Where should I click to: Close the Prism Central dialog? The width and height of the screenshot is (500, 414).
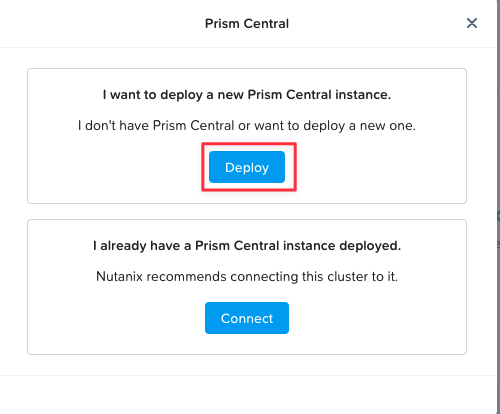click(472, 23)
